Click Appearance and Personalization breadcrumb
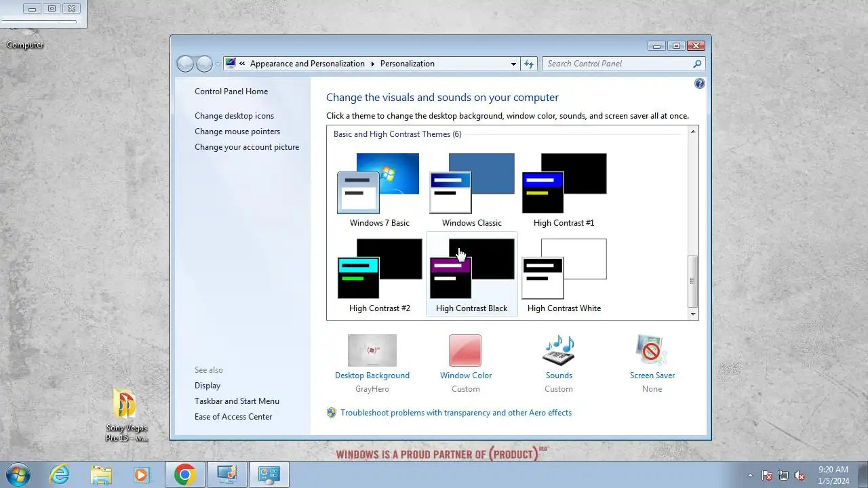Screen dimensions: 868x488 pyautogui.click(x=307, y=64)
